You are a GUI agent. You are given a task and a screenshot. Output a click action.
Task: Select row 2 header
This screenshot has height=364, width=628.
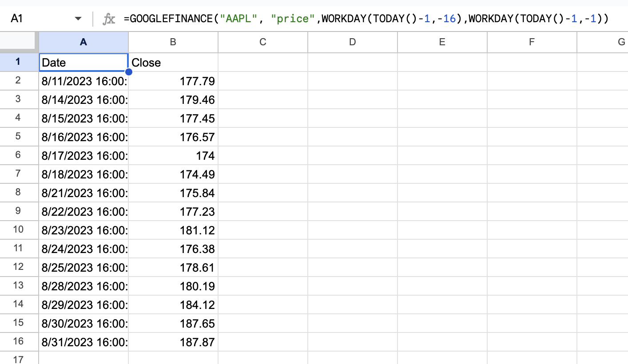[x=19, y=81]
